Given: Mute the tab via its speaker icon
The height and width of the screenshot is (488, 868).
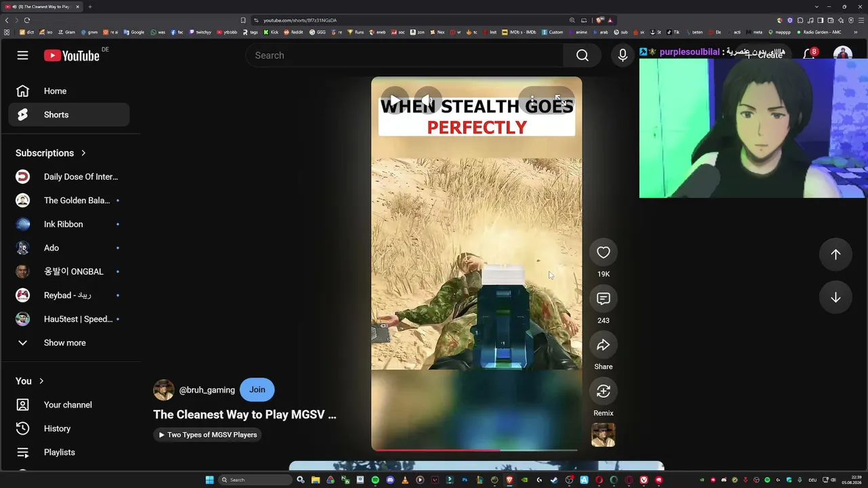Looking at the screenshot, I should [14, 7].
